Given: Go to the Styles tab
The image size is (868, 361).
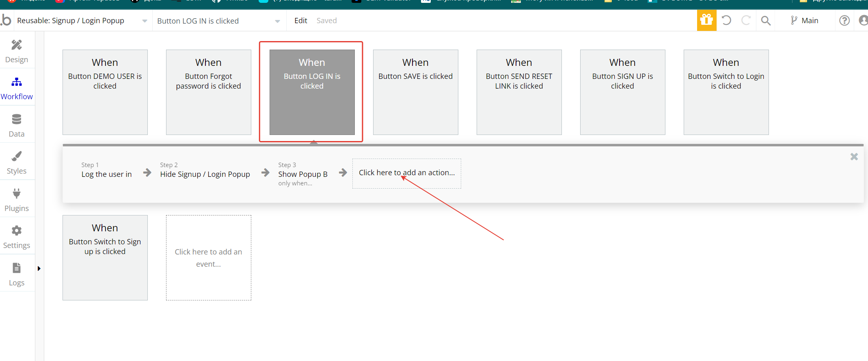Looking at the screenshot, I should tap(17, 163).
